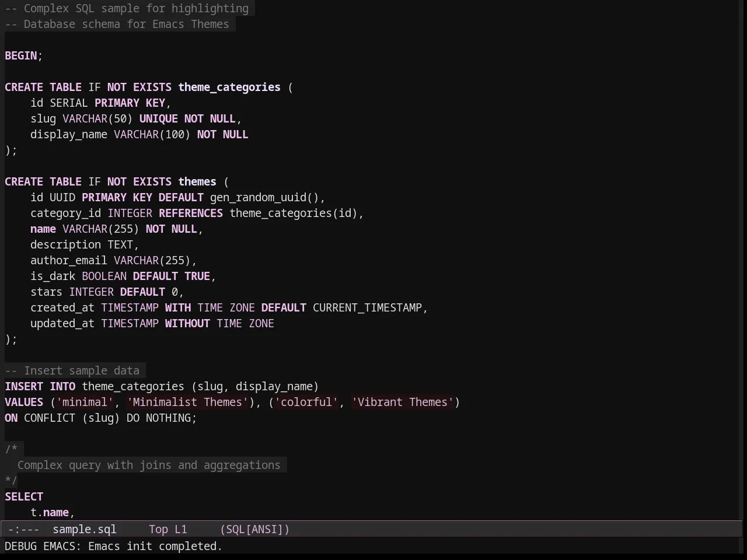Click the string 'colorful' in the VALUES line
747x560 pixels.
coord(306,402)
